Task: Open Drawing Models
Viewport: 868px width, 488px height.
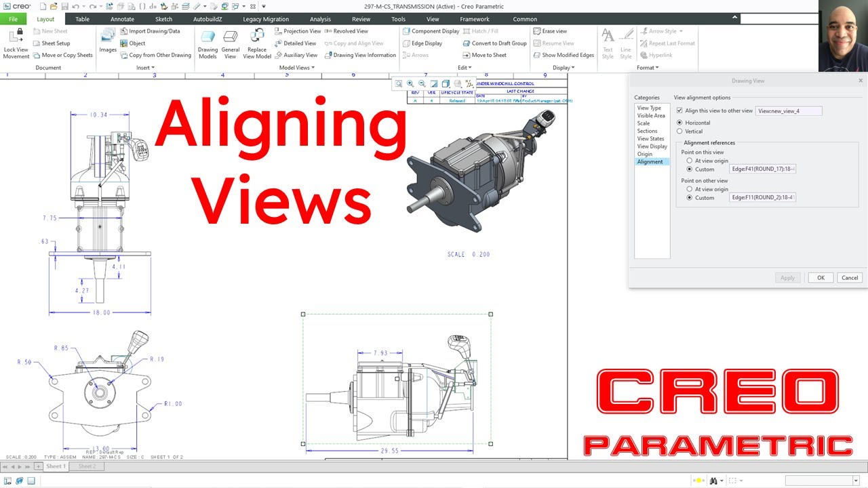Action: 208,44
